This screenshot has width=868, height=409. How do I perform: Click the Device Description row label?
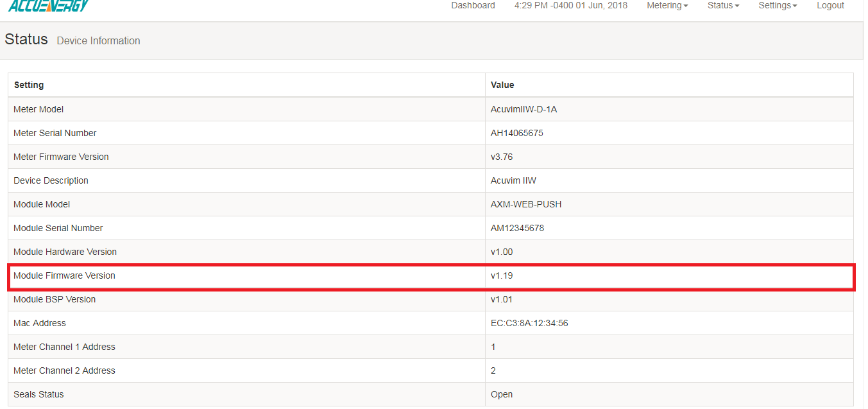tap(51, 180)
